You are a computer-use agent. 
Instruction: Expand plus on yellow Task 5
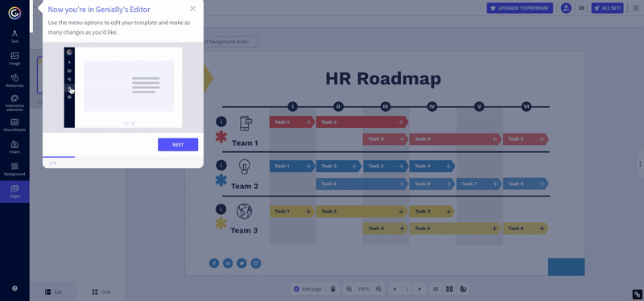point(495,229)
